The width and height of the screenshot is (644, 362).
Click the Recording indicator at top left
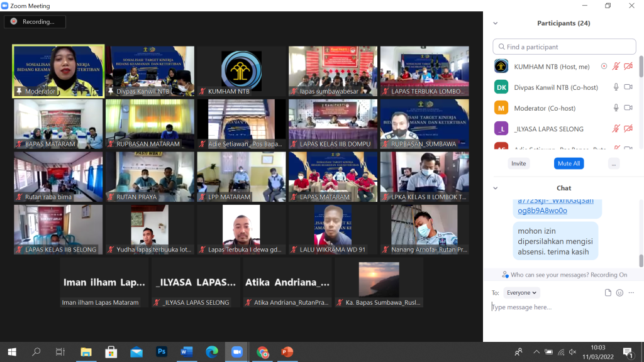click(35, 22)
